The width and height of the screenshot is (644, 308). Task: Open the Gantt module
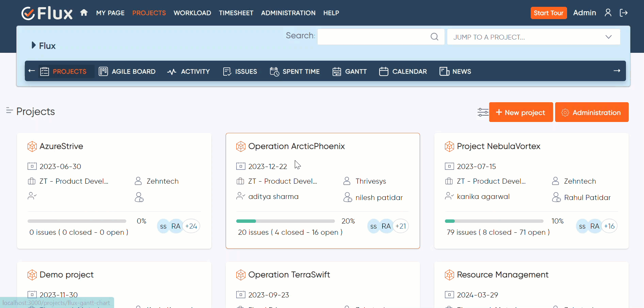tap(350, 72)
